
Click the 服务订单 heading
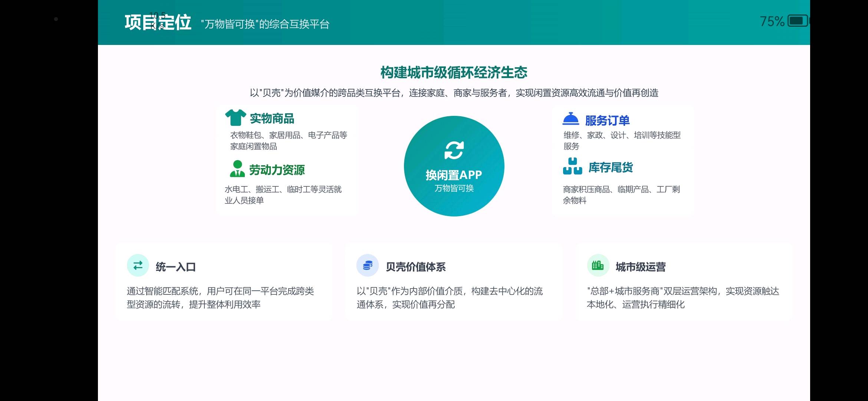pyautogui.click(x=607, y=120)
